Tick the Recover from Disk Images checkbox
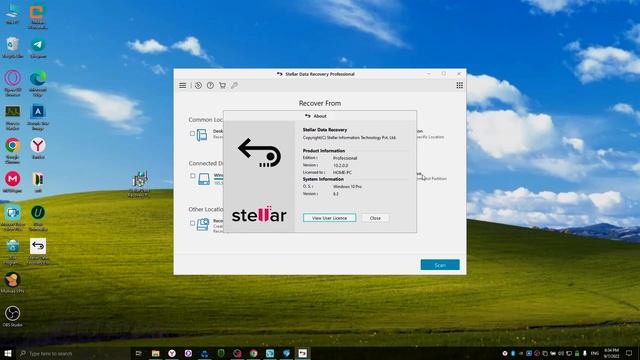Screen dimensions: 640x360 (192, 223)
